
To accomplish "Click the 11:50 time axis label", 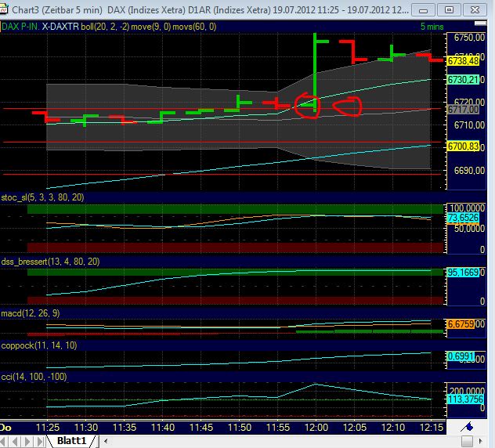I will (x=240, y=428).
